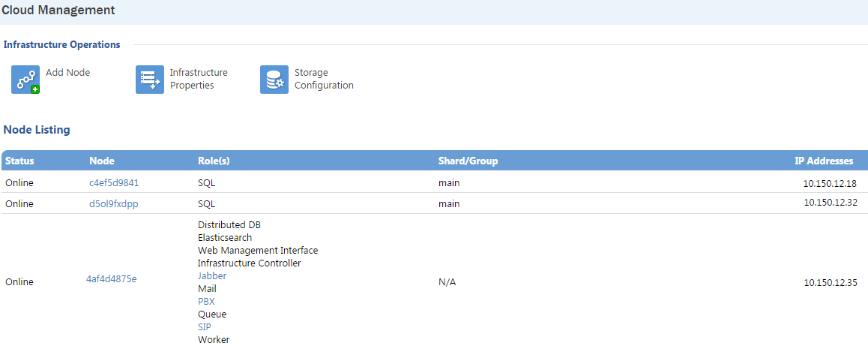
Task: Select IP address 10.150.12.18
Action: tap(830, 183)
